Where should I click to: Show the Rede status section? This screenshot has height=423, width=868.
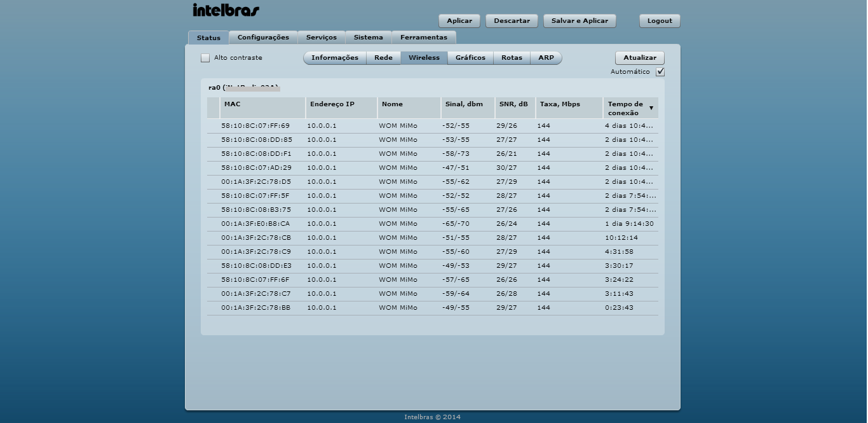pyautogui.click(x=383, y=58)
